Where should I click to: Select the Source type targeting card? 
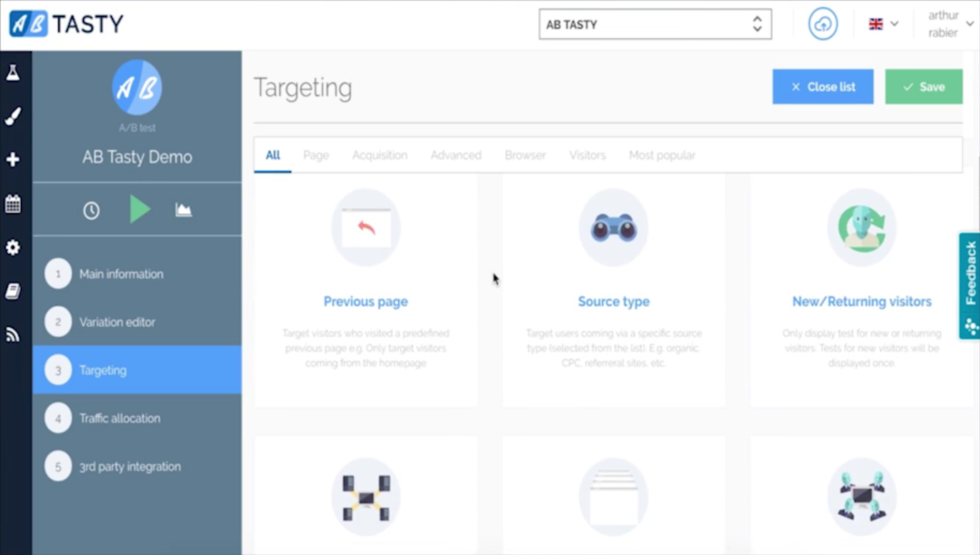[x=613, y=301]
